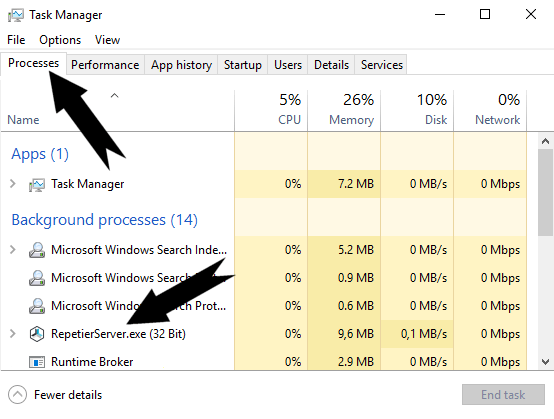
Task: Click the 5.2 MB memory value
Action: pyautogui.click(x=356, y=250)
